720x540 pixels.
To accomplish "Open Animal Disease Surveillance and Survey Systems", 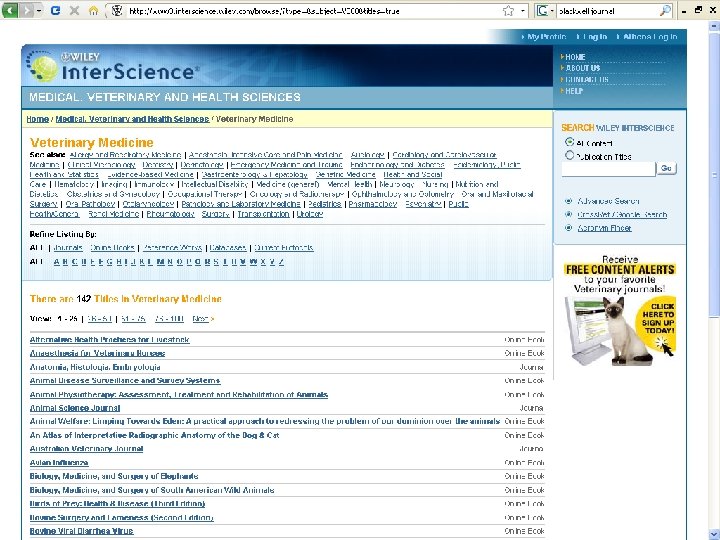I will pyautogui.click(x=125, y=381).
